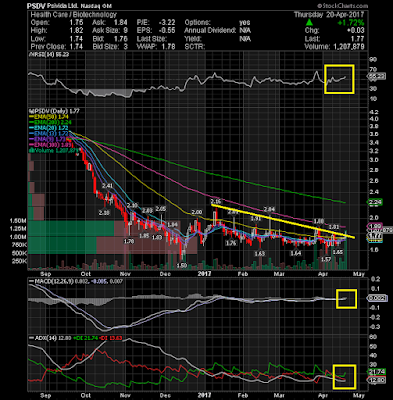The width and height of the screenshot is (393, 400).
Task: Click the magenta EMA 1.89 legend entry
Action: 50,144
